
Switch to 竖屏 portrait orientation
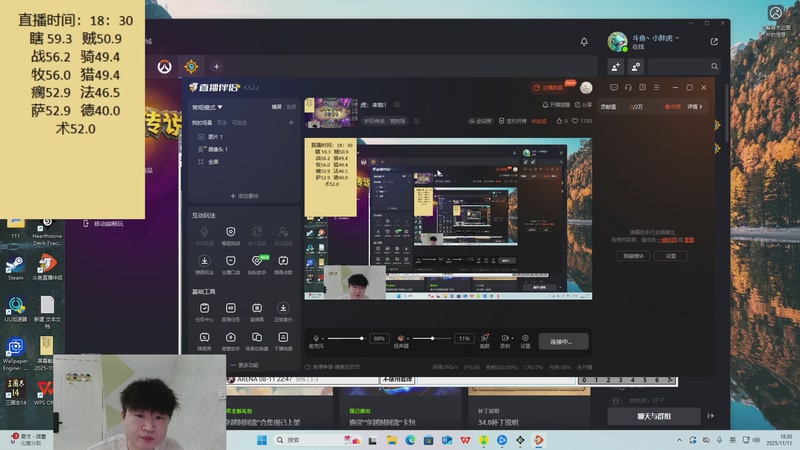[x=291, y=107]
